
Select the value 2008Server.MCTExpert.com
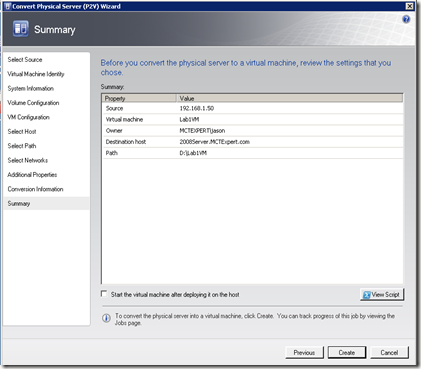click(x=215, y=142)
